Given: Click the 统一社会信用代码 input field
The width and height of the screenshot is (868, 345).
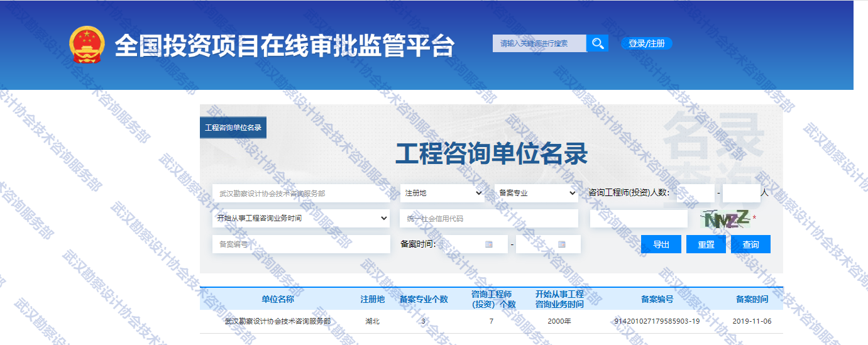Looking at the screenshot, I should pos(489,219).
